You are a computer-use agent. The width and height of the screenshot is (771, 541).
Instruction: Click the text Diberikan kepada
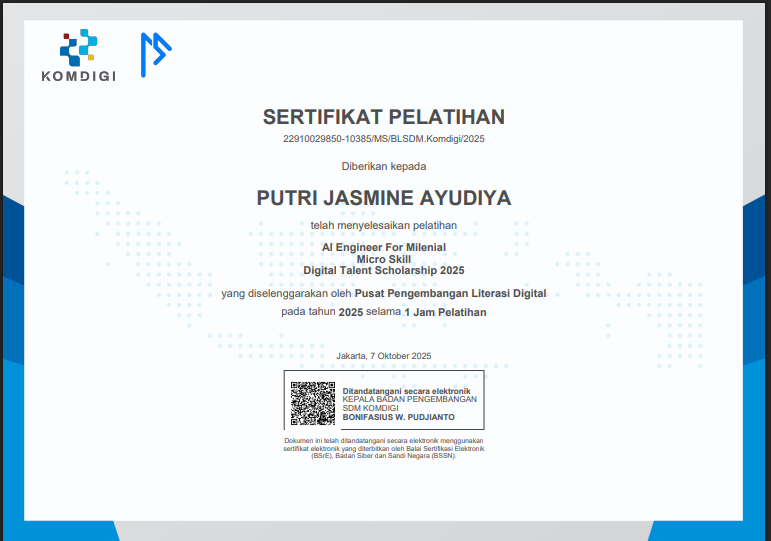tap(384, 166)
